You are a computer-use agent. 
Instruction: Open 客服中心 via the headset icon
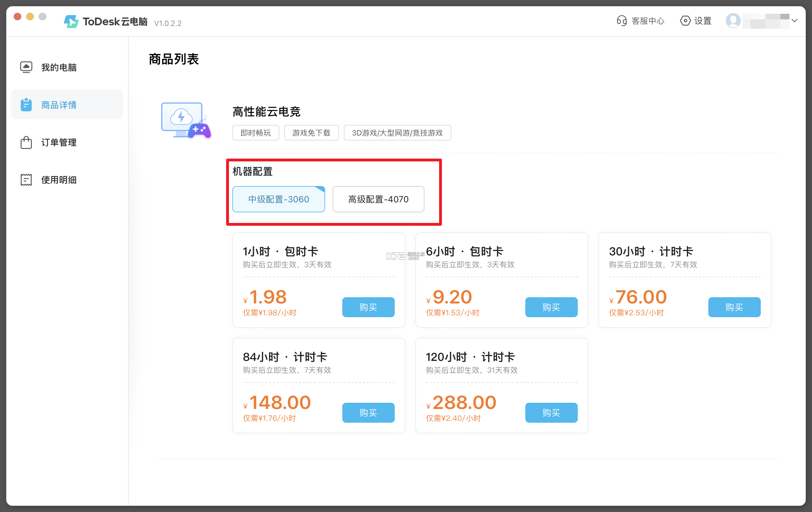tap(621, 21)
